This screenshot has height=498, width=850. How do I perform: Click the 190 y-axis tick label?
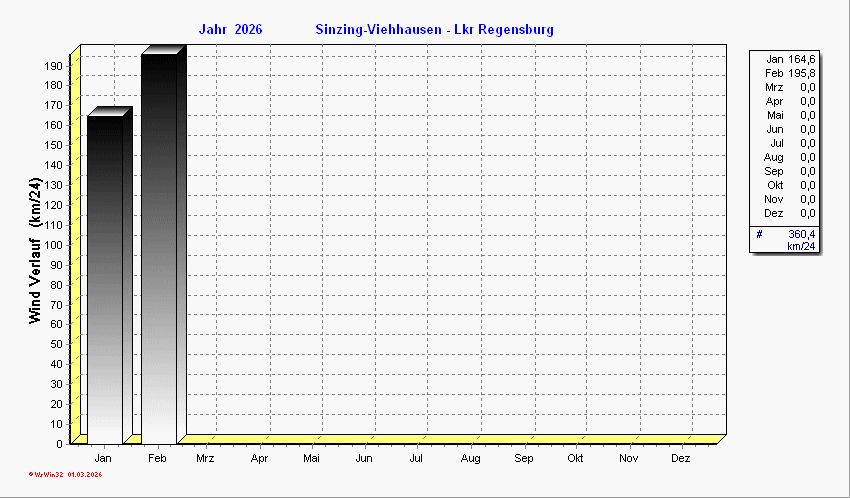[x=53, y=65]
